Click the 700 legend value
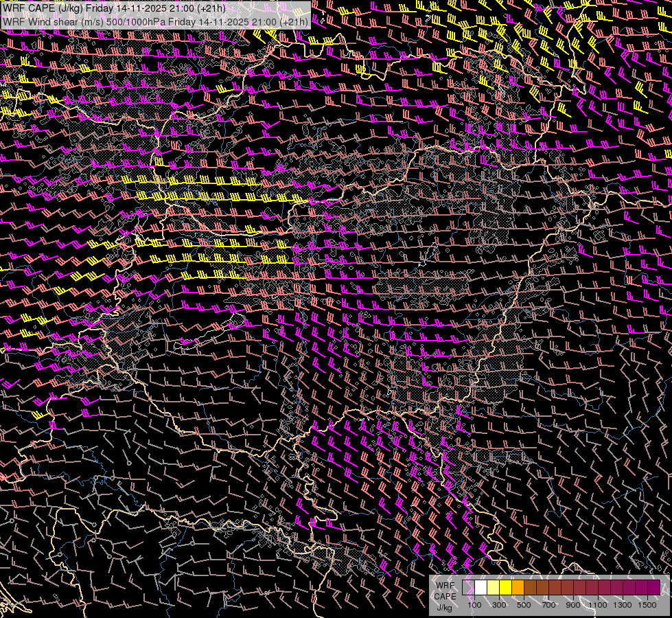Screen dimensions: 672x618 [x=548, y=605]
